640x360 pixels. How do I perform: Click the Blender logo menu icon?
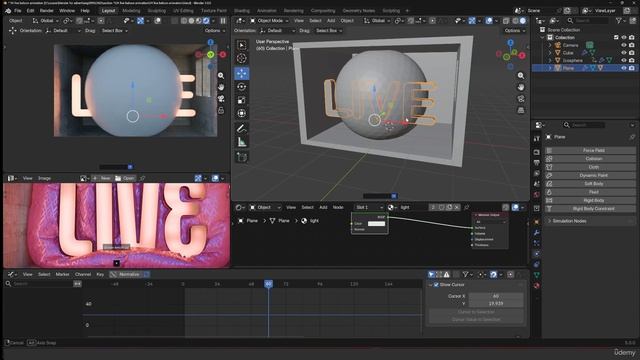point(8,11)
